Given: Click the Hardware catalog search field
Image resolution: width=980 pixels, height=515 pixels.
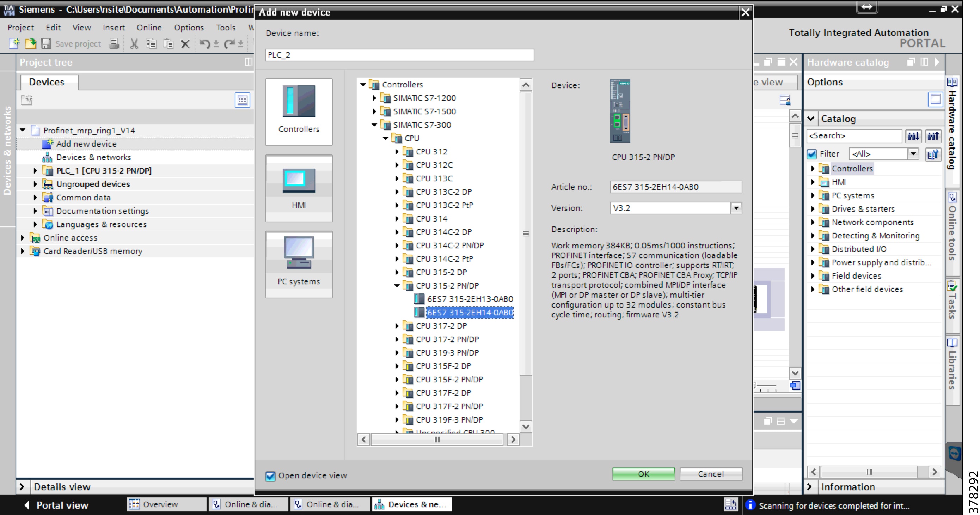Looking at the screenshot, I should (854, 136).
